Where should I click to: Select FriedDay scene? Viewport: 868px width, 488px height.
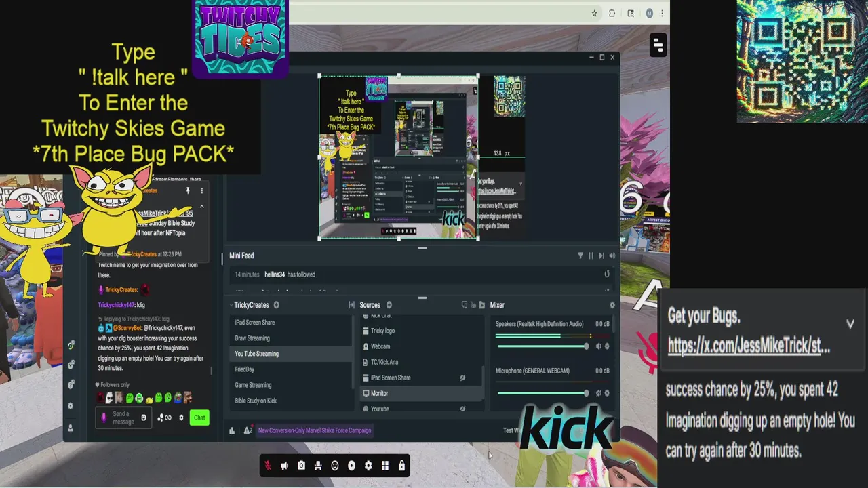click(x=291, y=369)
